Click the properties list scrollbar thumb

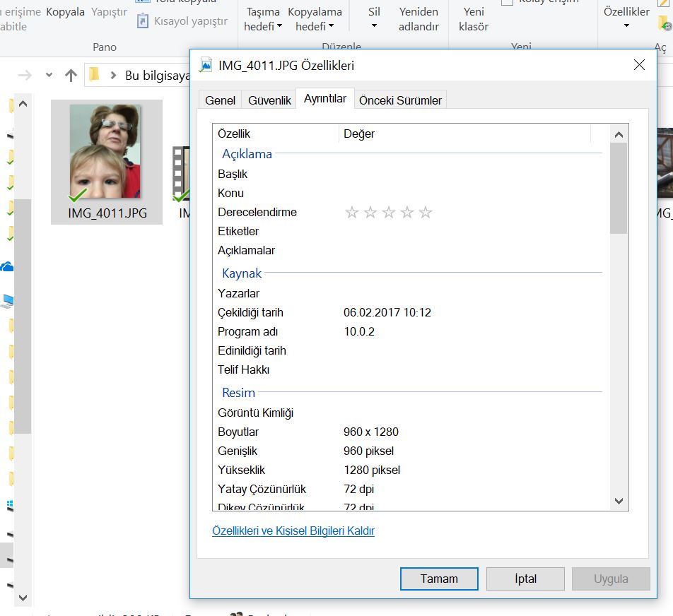coord(619,188)
